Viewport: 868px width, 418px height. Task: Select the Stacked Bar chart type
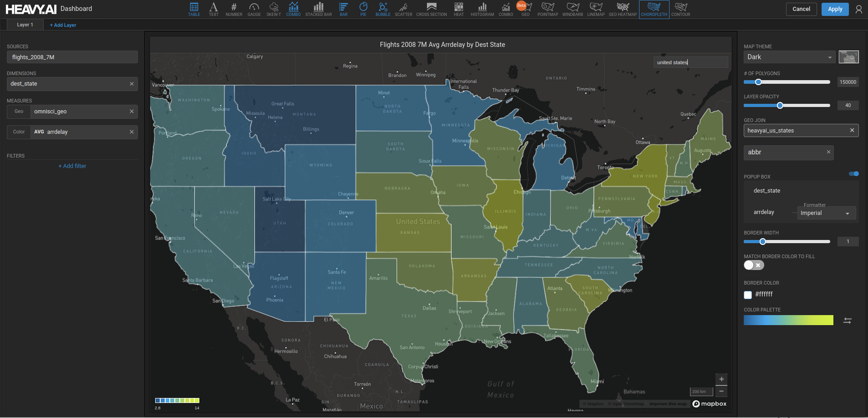pos(319,9)
